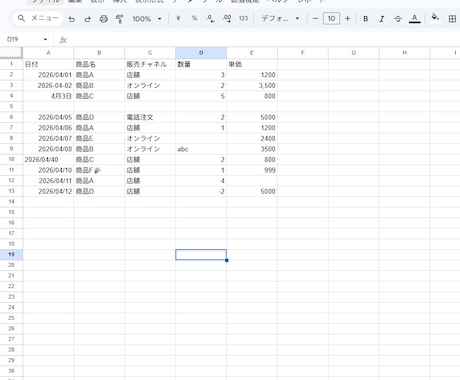Click the formula bar fx area
Screen dimensions: 460x380
(63, 40)
